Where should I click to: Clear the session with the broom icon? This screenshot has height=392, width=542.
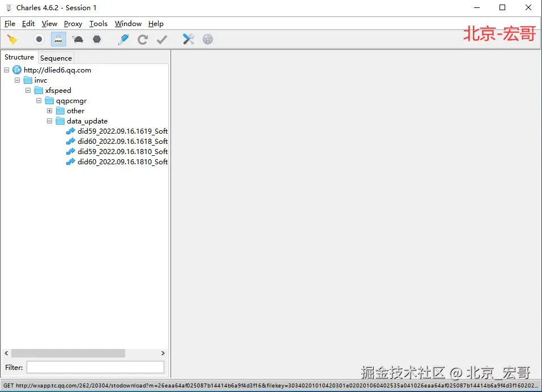tap(12, 40)
